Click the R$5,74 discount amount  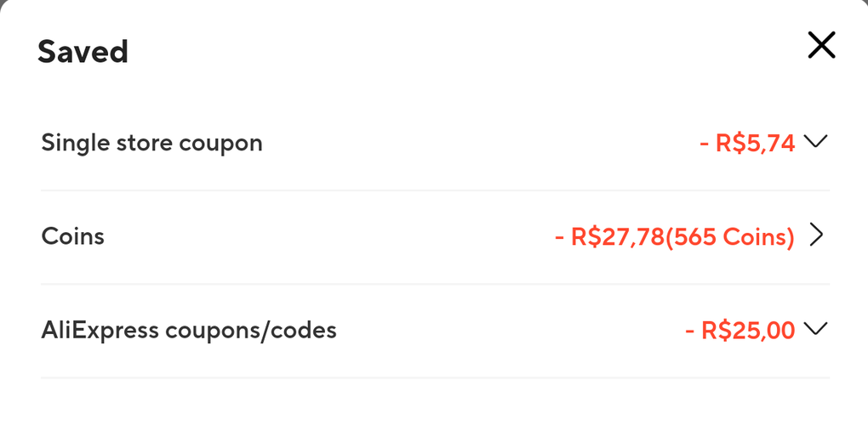tap(756, 143)
